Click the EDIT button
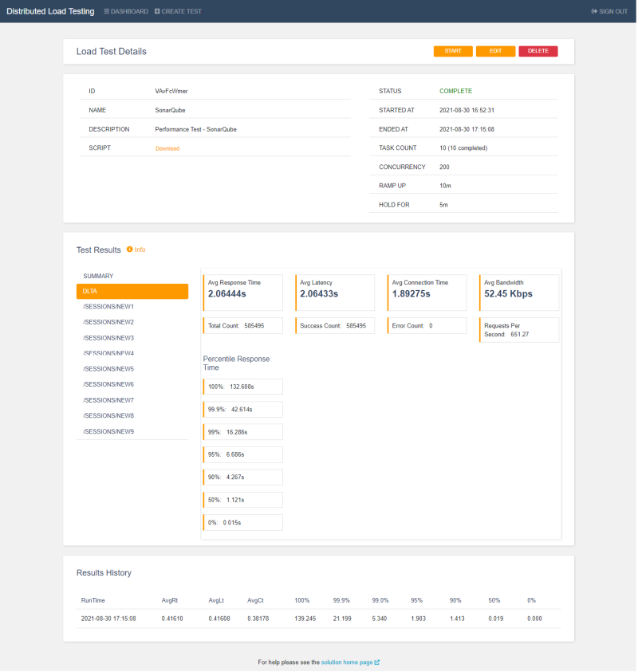This screenshot has height=672, width=638. point(496,51)
